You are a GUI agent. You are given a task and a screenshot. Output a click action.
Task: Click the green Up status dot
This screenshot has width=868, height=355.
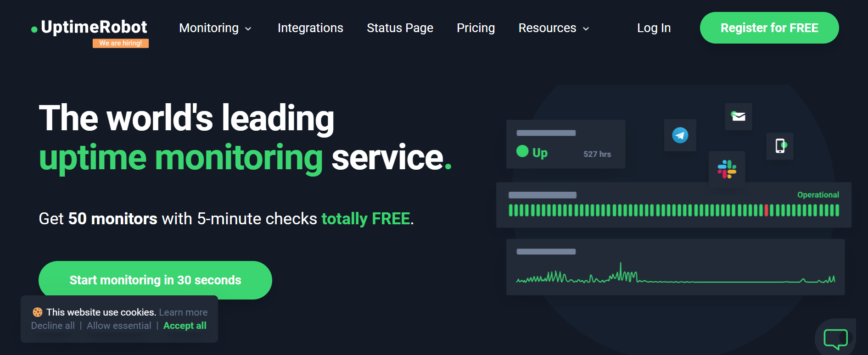pos(522,151)
